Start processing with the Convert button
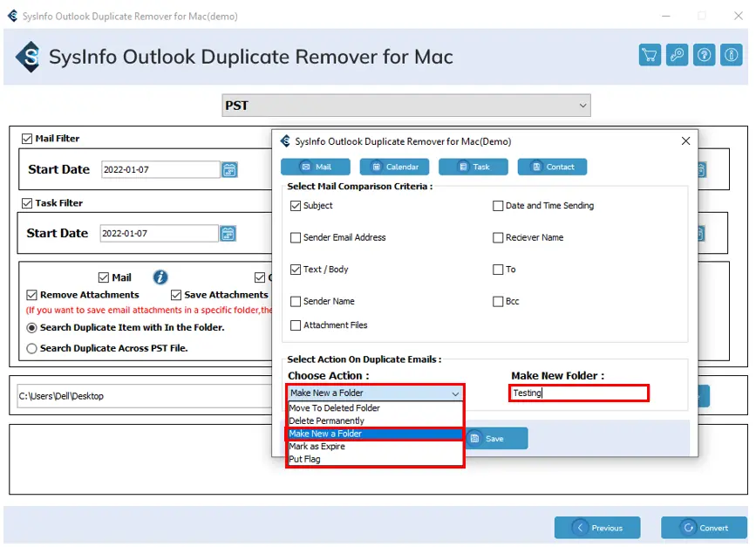Image resolution: width=756 pixels, height=547 pixels. pyautogui.click(x=704, y=528)
